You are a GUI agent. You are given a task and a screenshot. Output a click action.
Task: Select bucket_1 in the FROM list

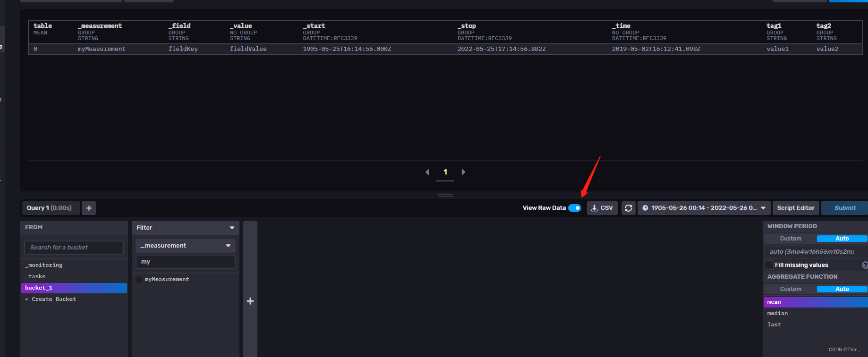click(x=74, y=288)
